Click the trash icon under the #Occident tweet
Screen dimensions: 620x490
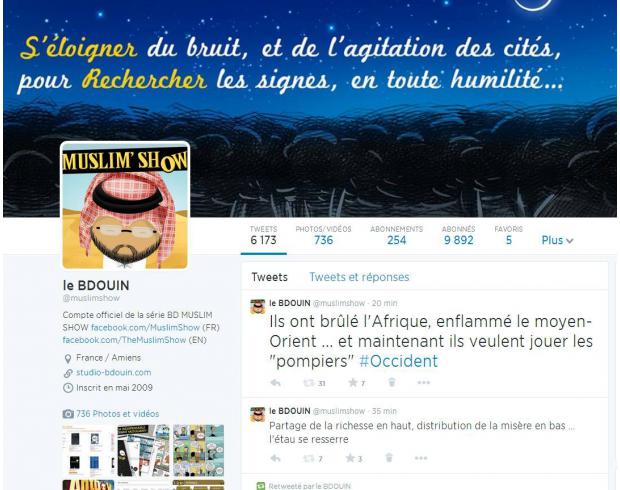tap(391, 382)
